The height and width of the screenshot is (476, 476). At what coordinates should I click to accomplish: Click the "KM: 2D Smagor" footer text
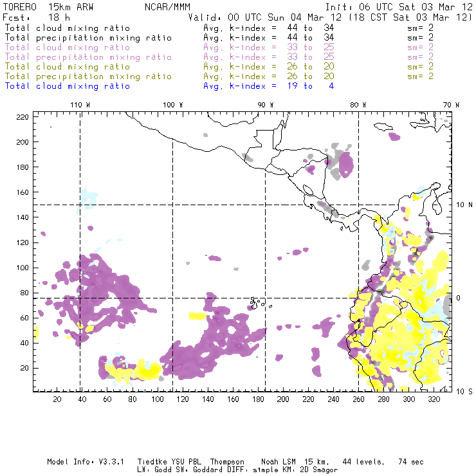click(x=307, y=470)
